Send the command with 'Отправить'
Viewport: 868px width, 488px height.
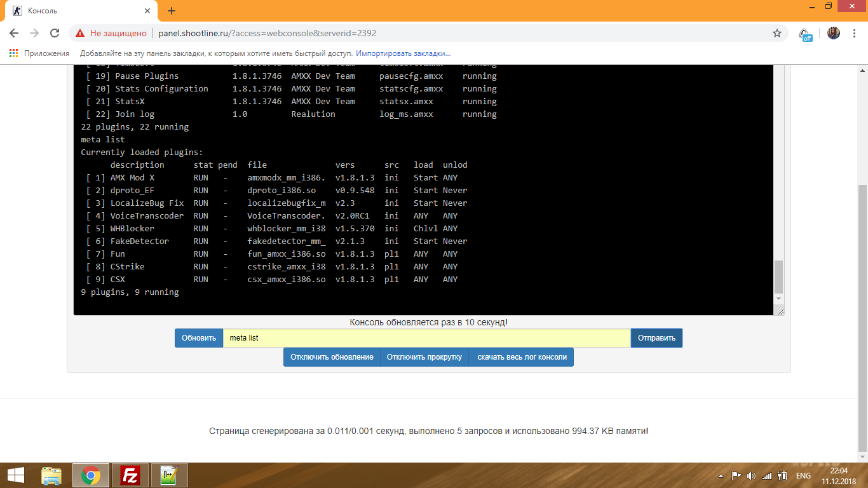656,338
